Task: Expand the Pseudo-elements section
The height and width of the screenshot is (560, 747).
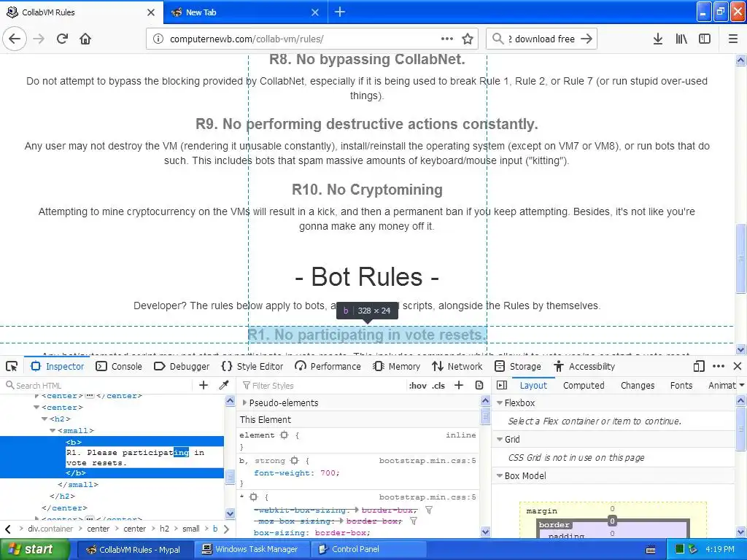Action: pyautogui.click(x=244, y=402)
